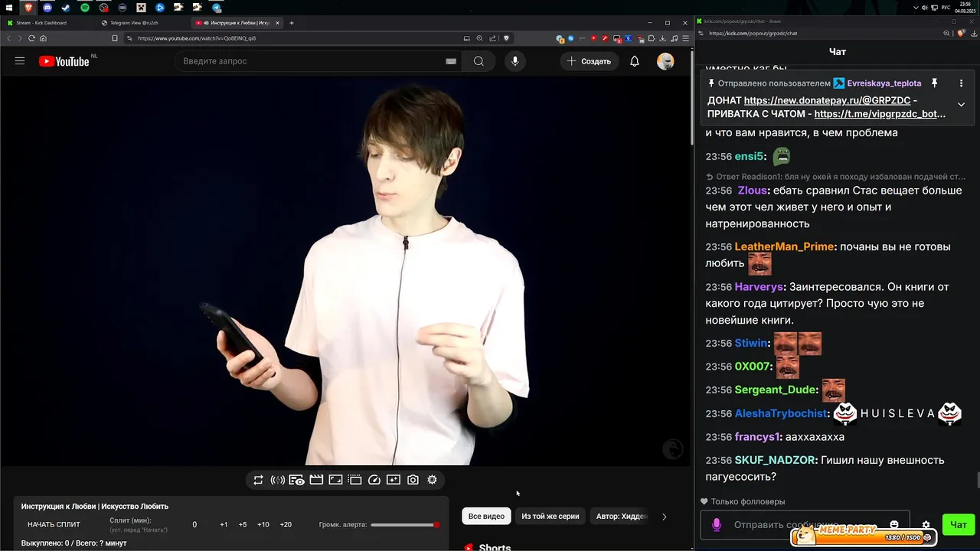
Task: Open the YouTube account avatar menu
Action: tap(665, 61)
